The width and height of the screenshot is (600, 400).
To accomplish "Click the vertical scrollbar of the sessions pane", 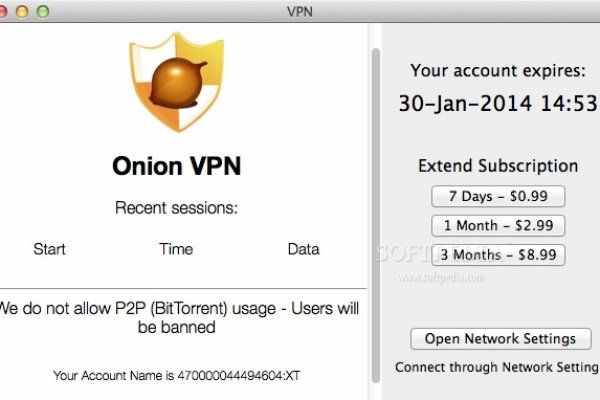I will [376, 200].
